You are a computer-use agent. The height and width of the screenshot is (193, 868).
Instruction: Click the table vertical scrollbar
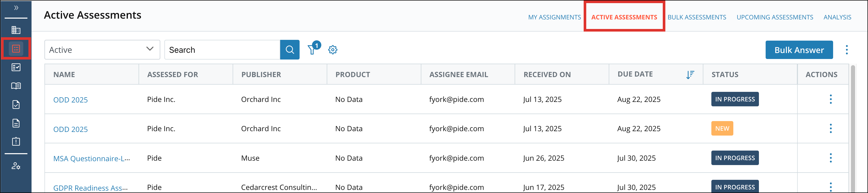853,128
